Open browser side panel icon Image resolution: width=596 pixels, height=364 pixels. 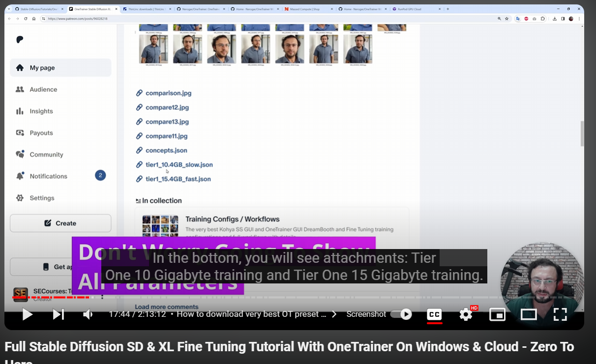[x=563, y=19]
